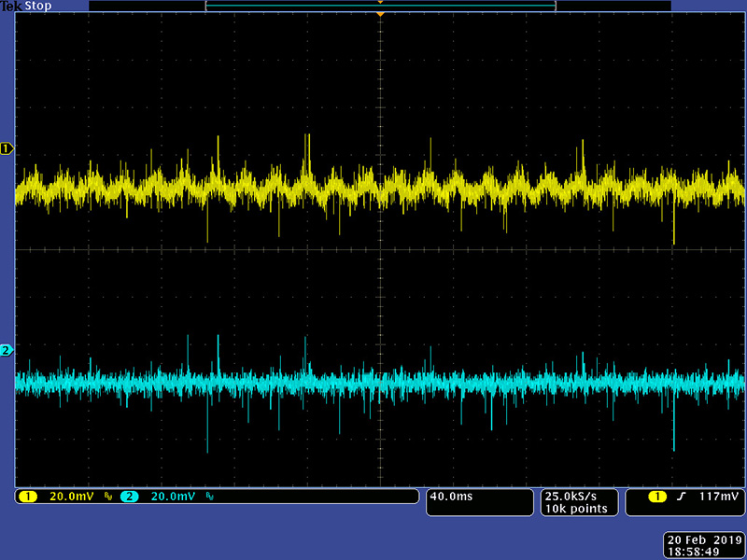Click the channel 2 ground marker

(x=7, y=350)
